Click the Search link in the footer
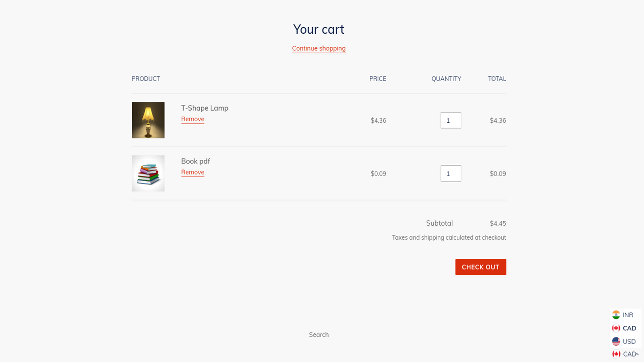Viewport: 644px width, 362px height. [318, 334]
